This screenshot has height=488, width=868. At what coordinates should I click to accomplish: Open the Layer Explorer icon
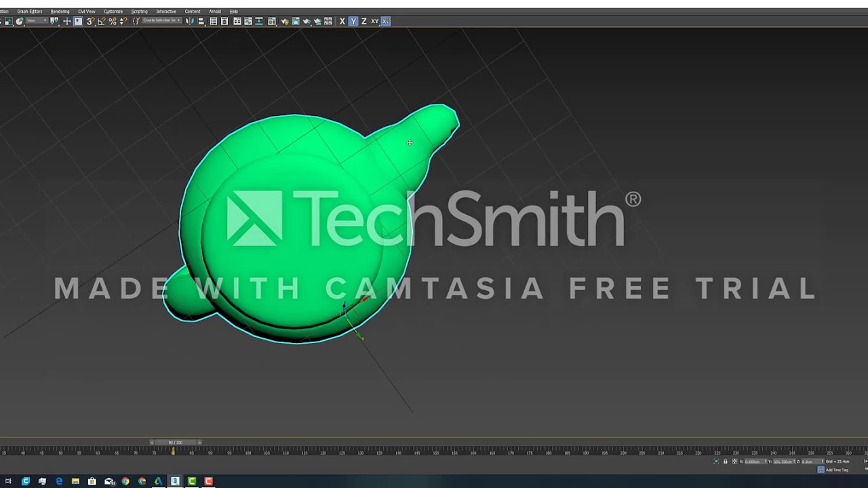tap(224, 22)
